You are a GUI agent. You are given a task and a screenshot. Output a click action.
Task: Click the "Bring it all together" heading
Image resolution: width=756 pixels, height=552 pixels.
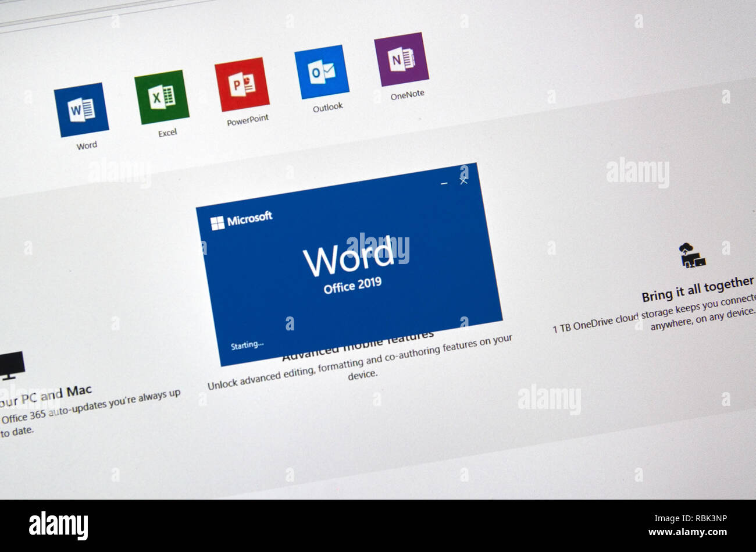point(698,289)
